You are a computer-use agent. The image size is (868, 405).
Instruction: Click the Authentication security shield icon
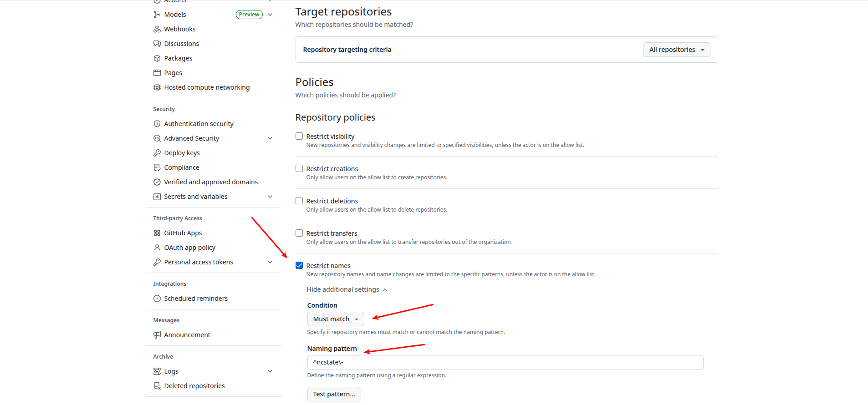(157, 124)
